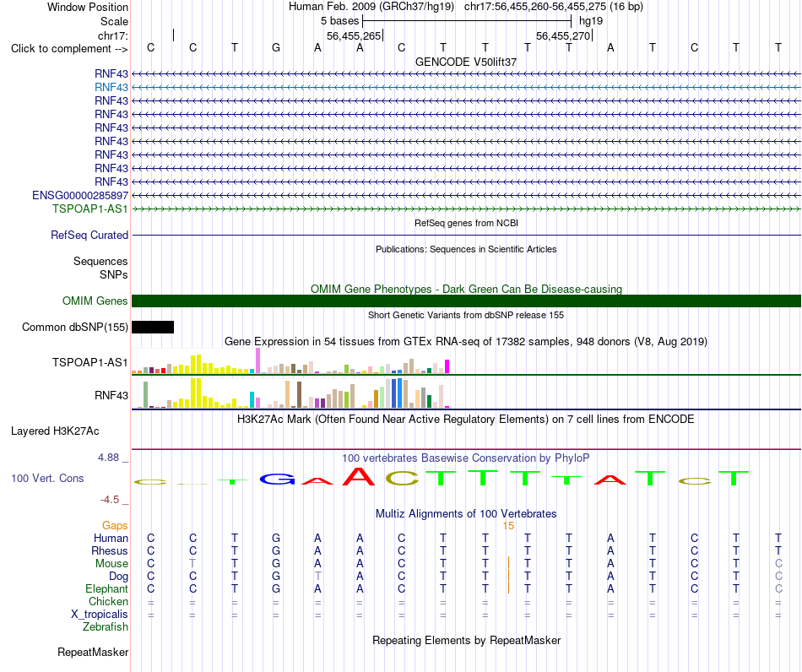The image size is (802, 672).
Task: Select the light-blue highlighted RNF43 transcript label
Action: [x=111, y=88]
